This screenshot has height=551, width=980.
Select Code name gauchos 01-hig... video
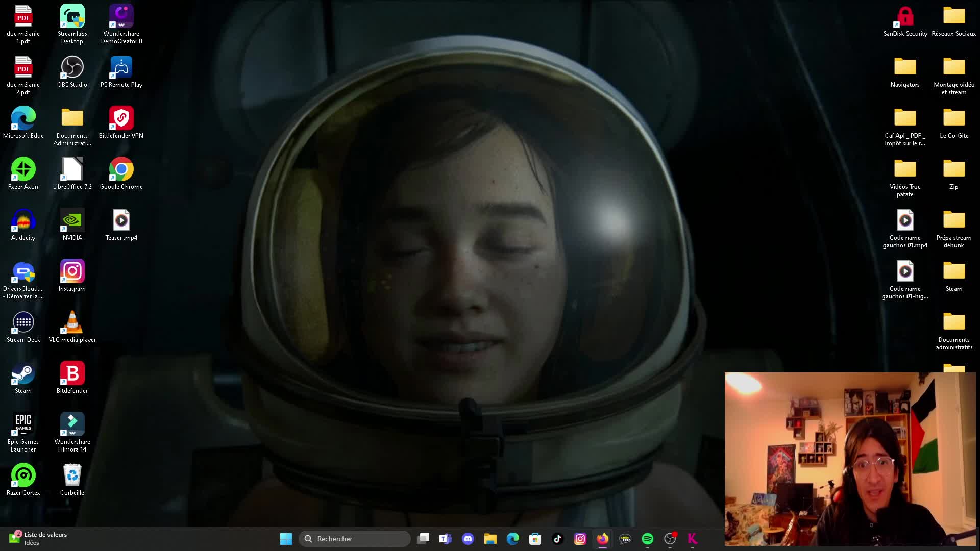905,279
